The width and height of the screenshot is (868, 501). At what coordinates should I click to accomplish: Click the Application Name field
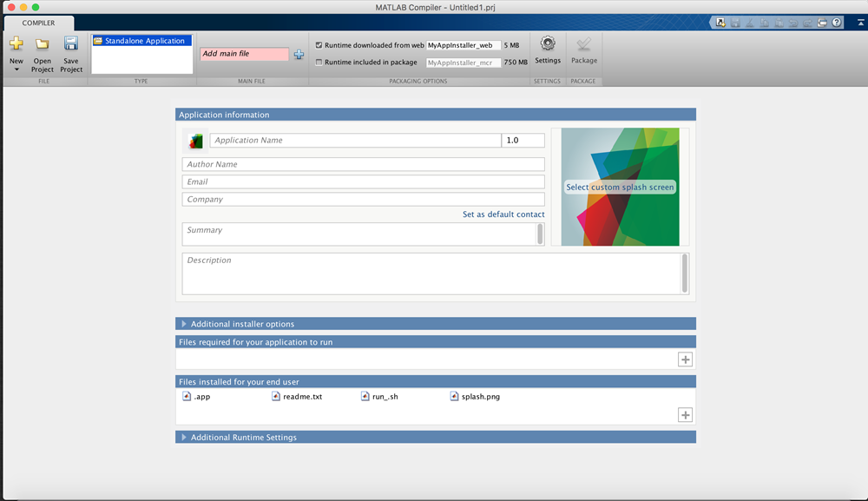(355, 140)
